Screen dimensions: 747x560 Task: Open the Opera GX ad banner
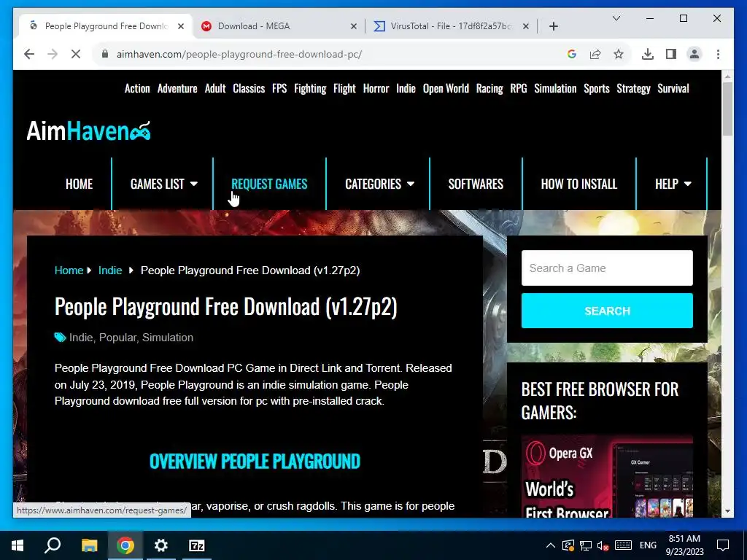(x=607, y=476)
